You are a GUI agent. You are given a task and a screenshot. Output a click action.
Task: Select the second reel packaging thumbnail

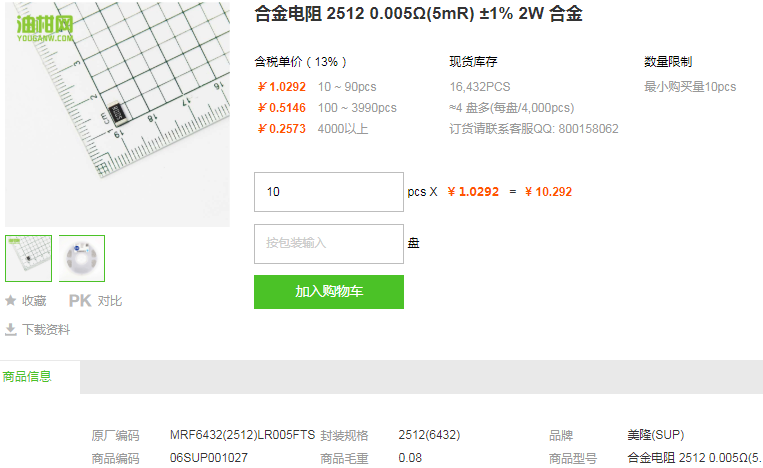point(82,258)
